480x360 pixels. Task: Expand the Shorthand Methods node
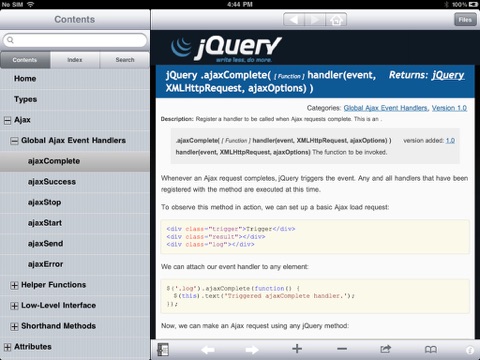click(x=14, y=327)
